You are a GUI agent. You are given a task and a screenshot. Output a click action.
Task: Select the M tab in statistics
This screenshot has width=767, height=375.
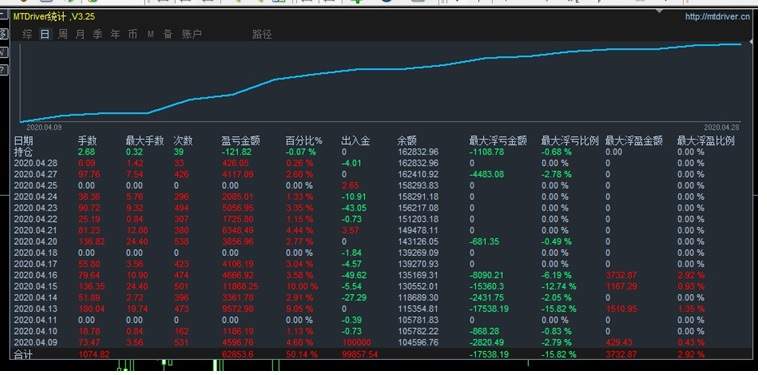click(x=151, y=34)
